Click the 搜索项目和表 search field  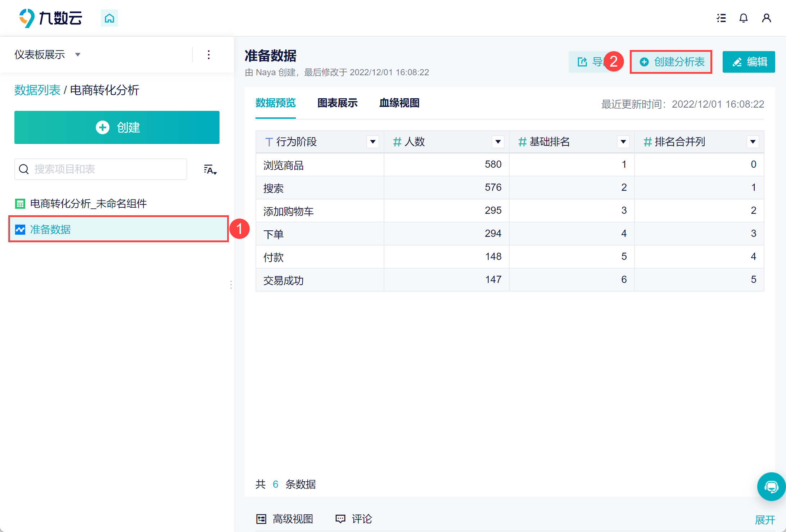(101, 169)
